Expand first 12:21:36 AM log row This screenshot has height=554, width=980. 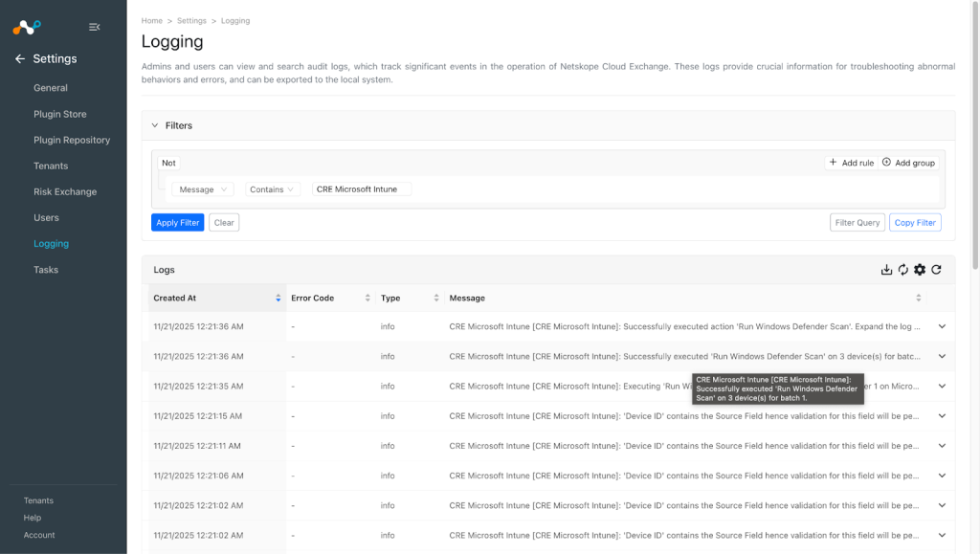[942, 326]
